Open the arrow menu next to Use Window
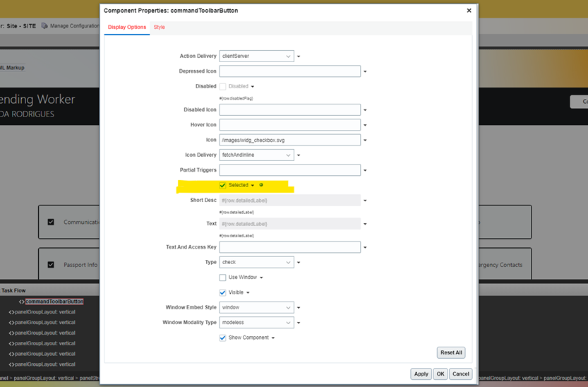 click(261, 278)
